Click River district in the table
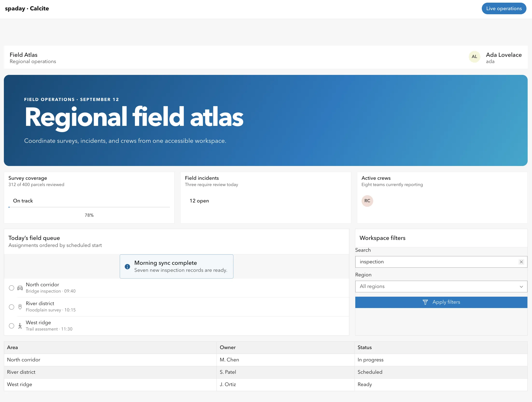Screen dimensions: 532x402 point(110,372)
